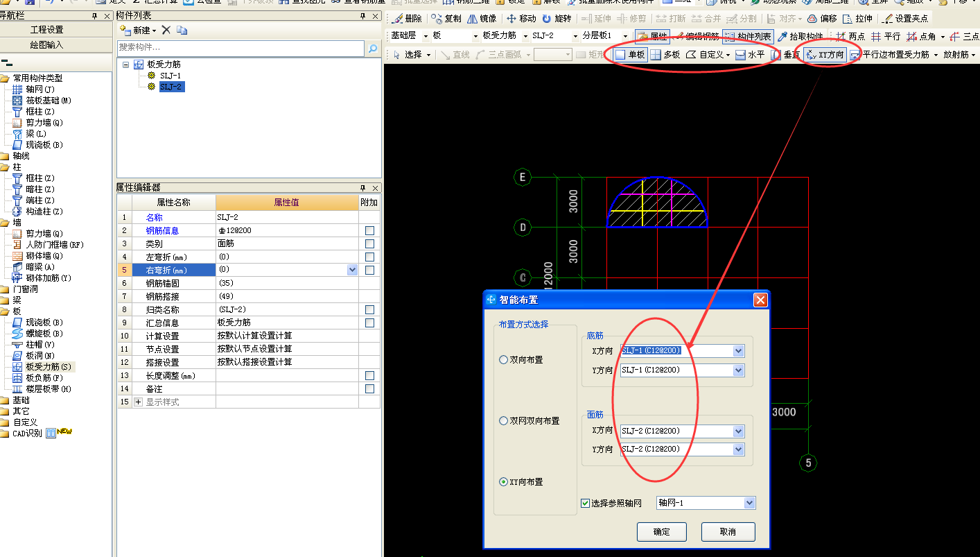This screenshot has width=980, height=557.
Task: Select the 水平 horizontal layout tool
Action: tap(750, 54)
